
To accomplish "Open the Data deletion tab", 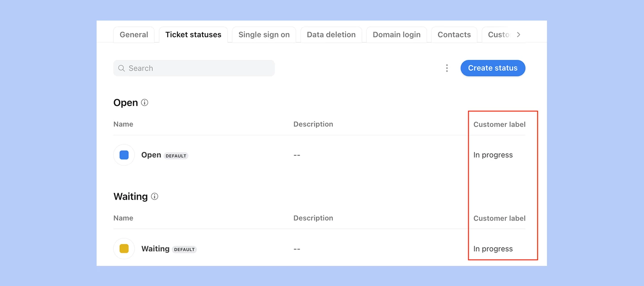I will click(331, 35).
